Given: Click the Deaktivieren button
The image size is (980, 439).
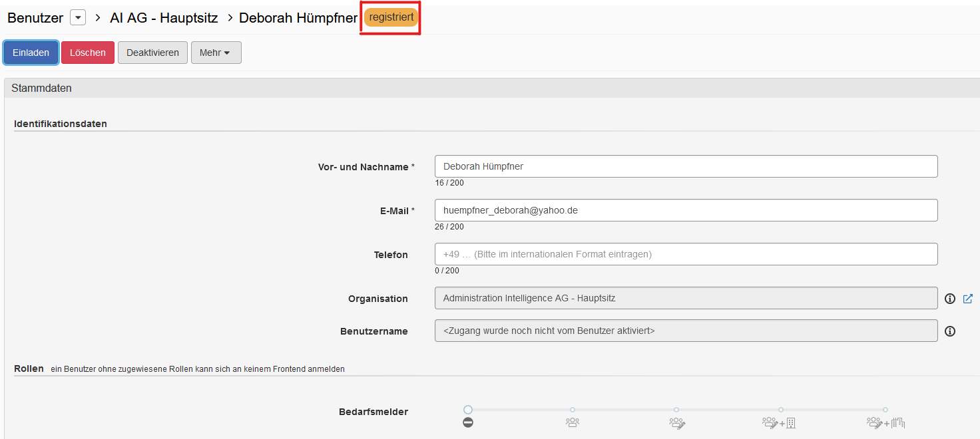Looking at the screenshot, I should (x=152, y=53).
